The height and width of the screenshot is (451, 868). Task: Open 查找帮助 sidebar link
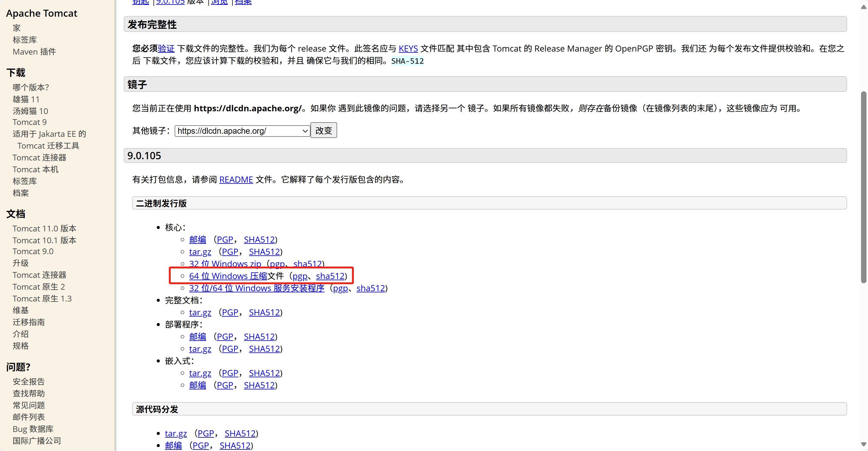point(28,393)
